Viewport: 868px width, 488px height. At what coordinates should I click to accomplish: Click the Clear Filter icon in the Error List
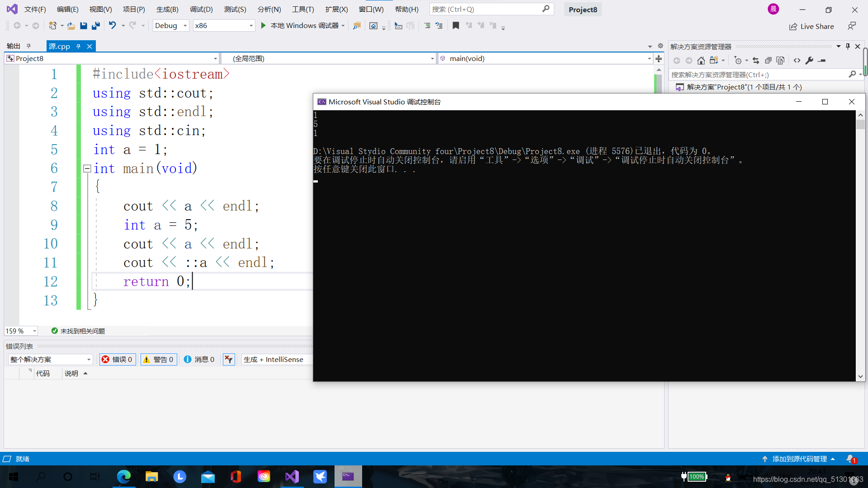(229, 360)
